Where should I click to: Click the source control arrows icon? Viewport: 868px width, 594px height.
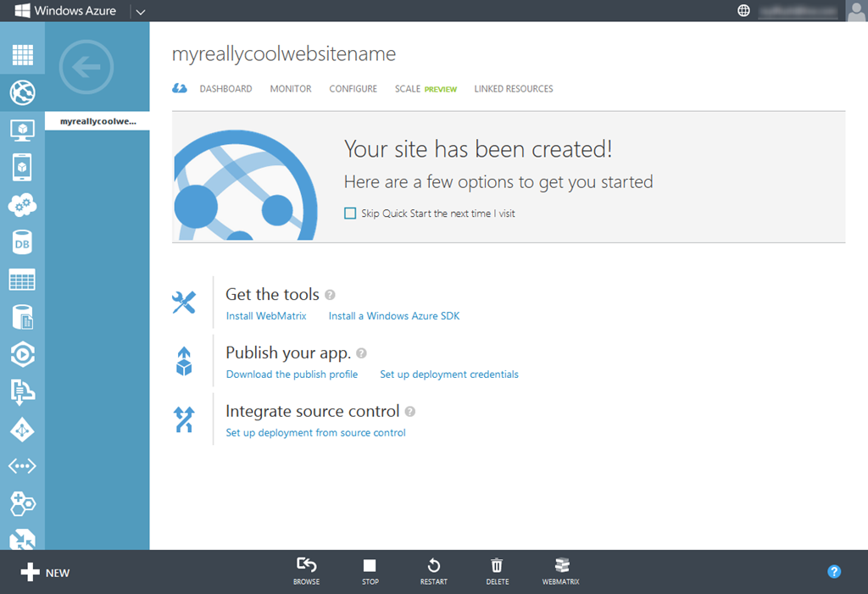pos(184,419)
